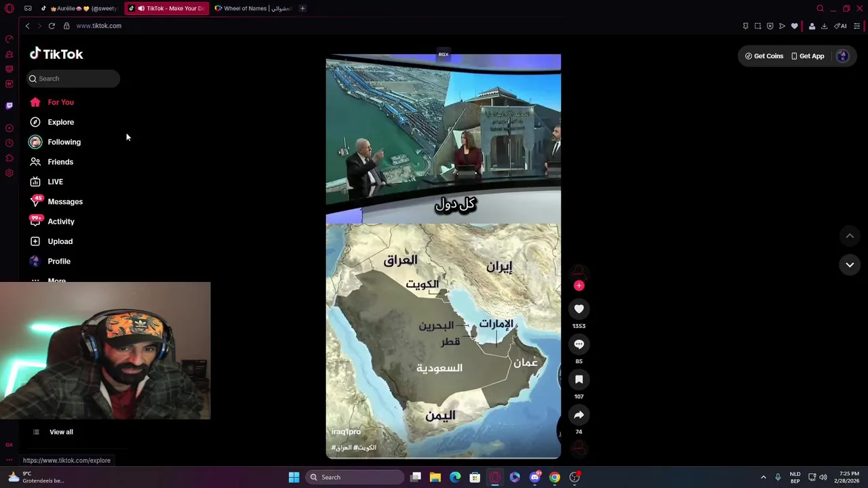Viewport: 868px width, 488px height.
Task: Click the site padlock icon
Action: (66, 26)
